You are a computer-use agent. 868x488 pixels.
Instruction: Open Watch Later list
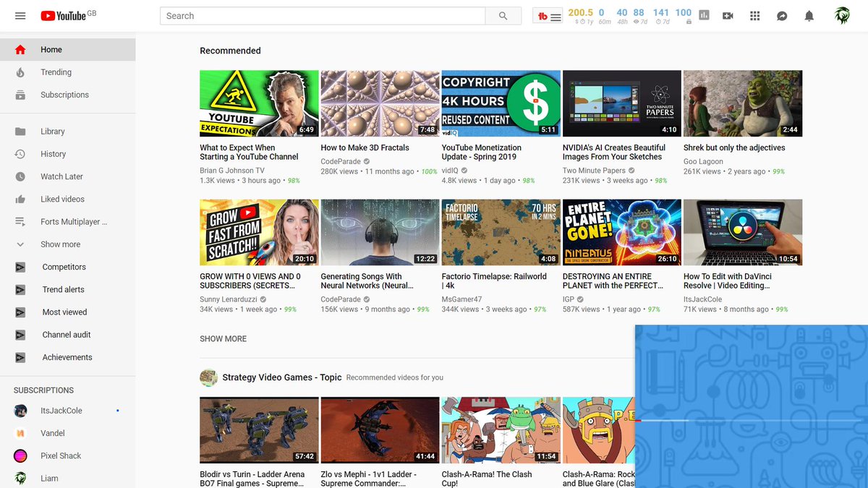click(68, 176)
